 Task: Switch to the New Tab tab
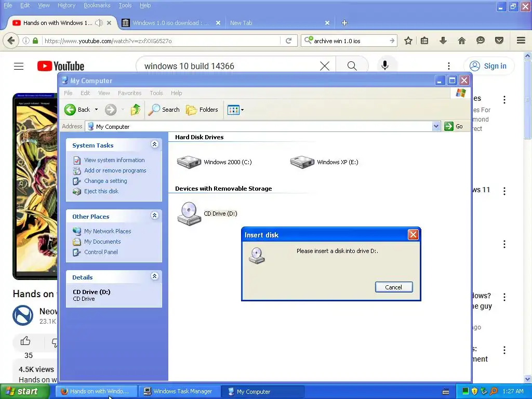[x=280, y=23]
